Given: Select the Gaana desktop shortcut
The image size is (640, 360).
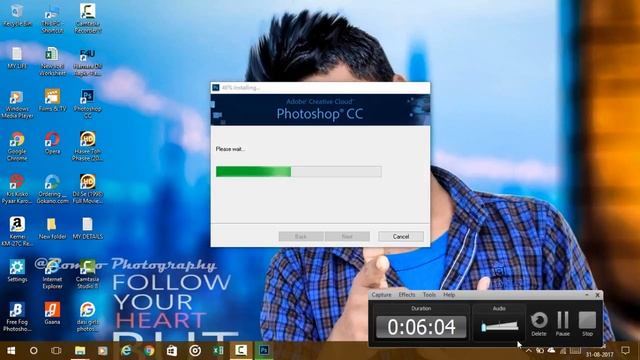Looking at the screenshot, I should tap(52, 313).
